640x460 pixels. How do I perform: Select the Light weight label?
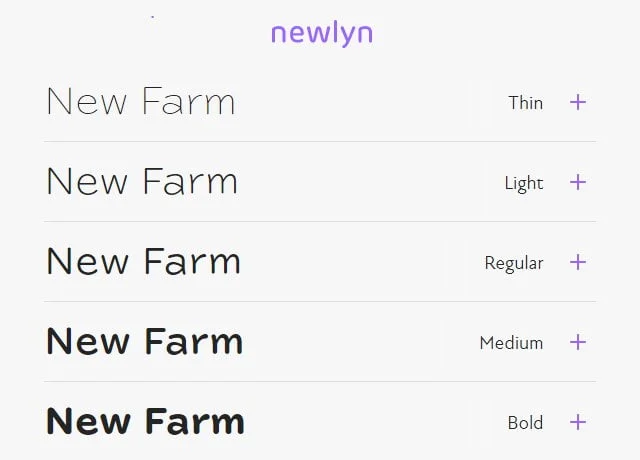pyautogui.click(x=524, y=183)
